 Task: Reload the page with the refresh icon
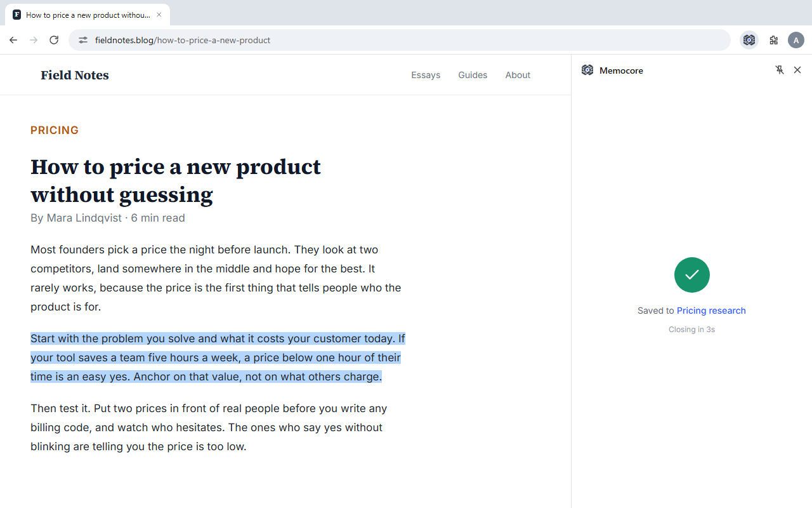pos(54,40)
